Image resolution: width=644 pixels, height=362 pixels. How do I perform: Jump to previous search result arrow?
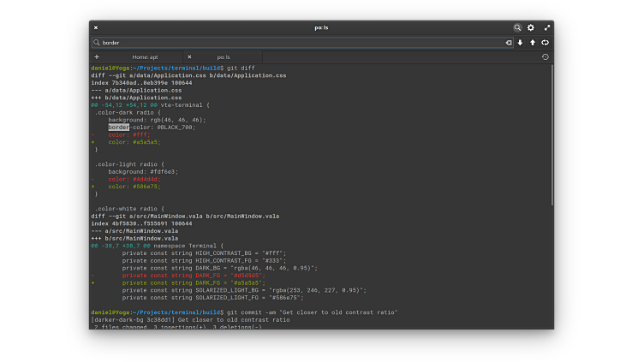coord(533,42)
